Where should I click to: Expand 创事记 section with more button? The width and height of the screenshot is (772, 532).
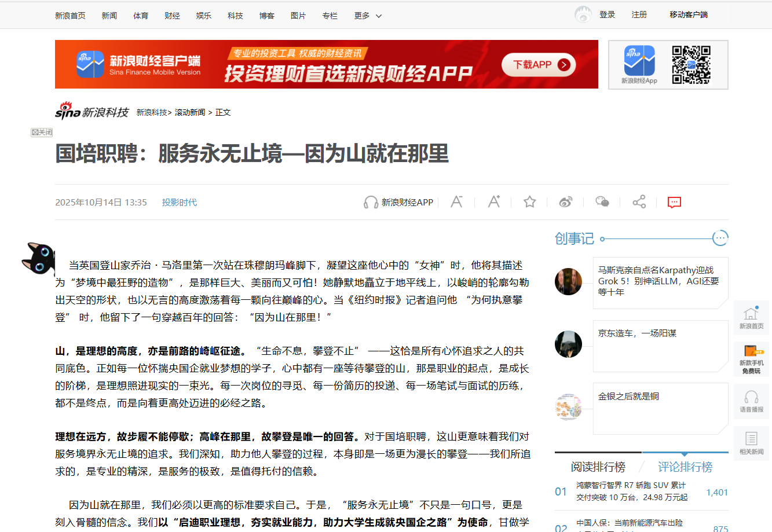pos(720,238)
